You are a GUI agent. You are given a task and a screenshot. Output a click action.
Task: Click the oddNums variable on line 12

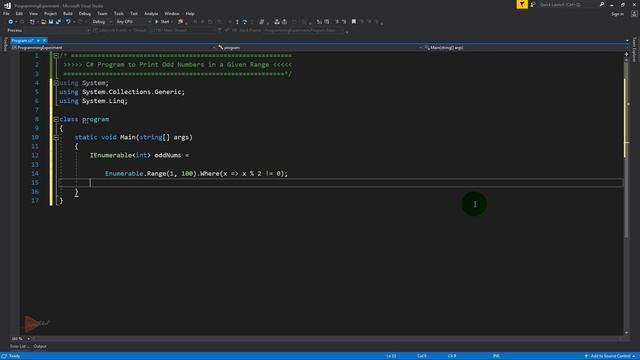(x=168, y=156)
